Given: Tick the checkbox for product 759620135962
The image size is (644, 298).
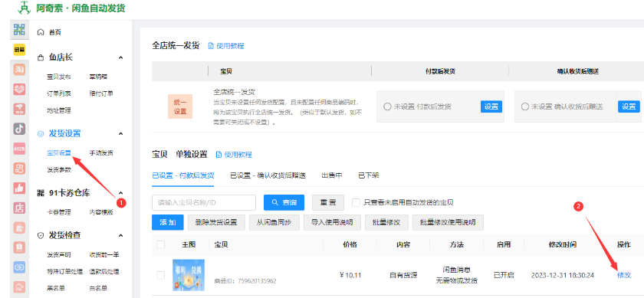Looking at the screenshot, I should pos(160,275).
